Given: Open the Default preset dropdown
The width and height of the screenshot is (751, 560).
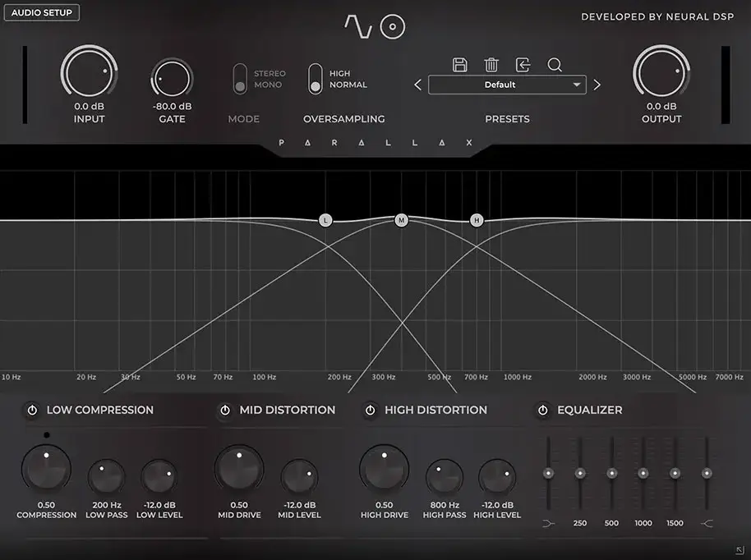Looking at the screenshot, I should [507, 85].
